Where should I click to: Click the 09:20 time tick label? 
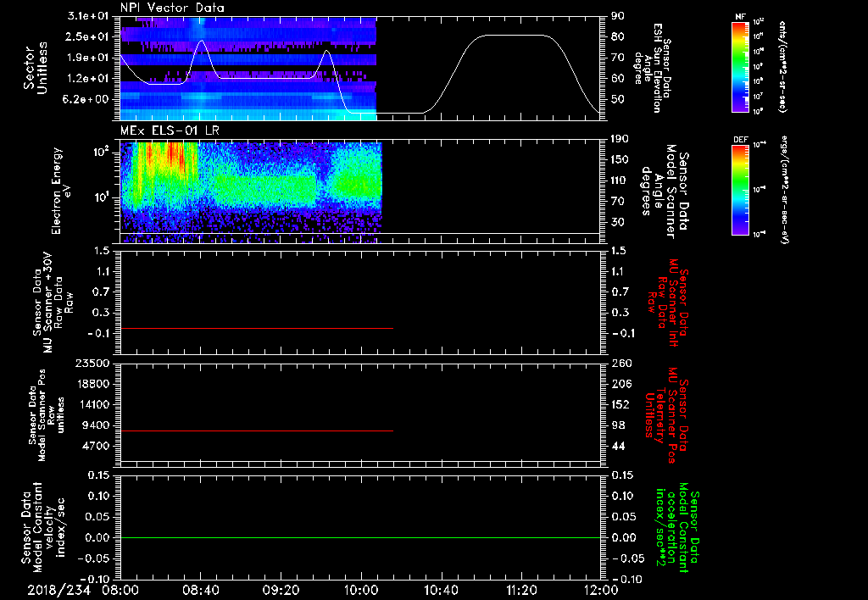click(281, 590)
